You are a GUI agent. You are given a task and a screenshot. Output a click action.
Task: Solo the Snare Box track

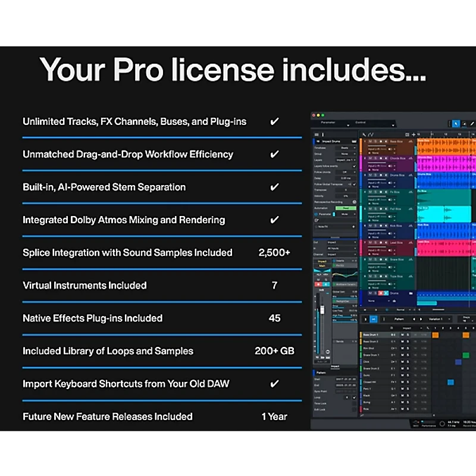pos(375,259)
